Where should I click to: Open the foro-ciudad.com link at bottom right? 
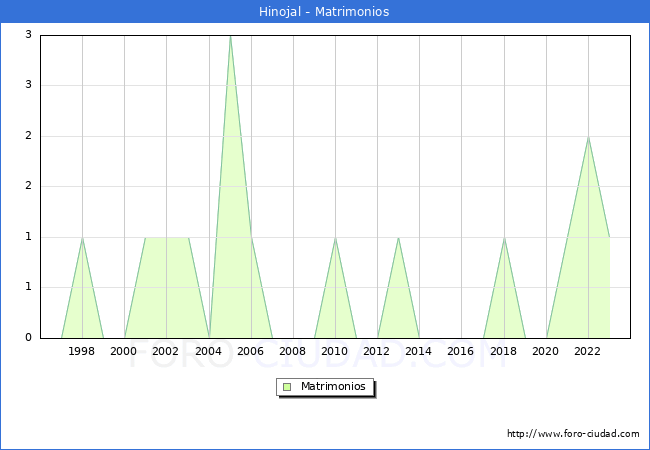573,434
